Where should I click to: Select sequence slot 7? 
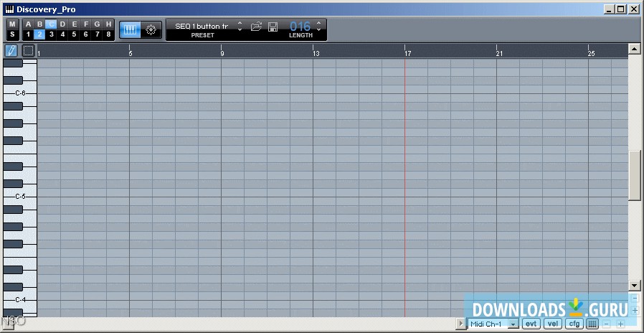click(97, 34)
